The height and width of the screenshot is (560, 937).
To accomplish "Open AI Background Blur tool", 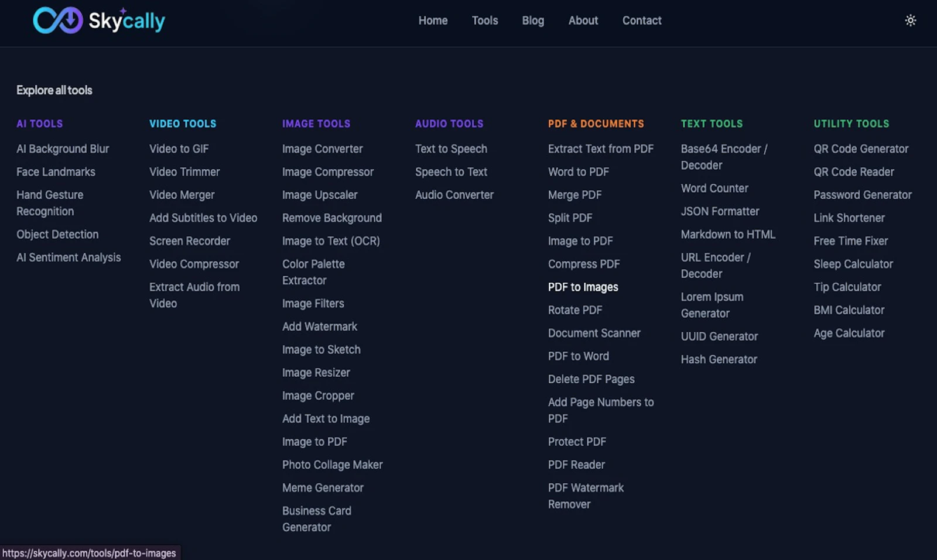I will point(63,149).
